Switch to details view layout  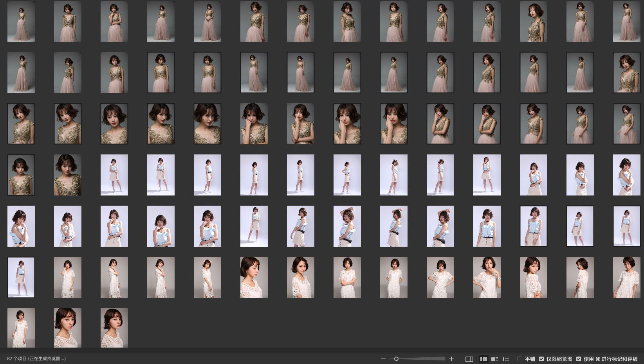[x=495, y=359]
